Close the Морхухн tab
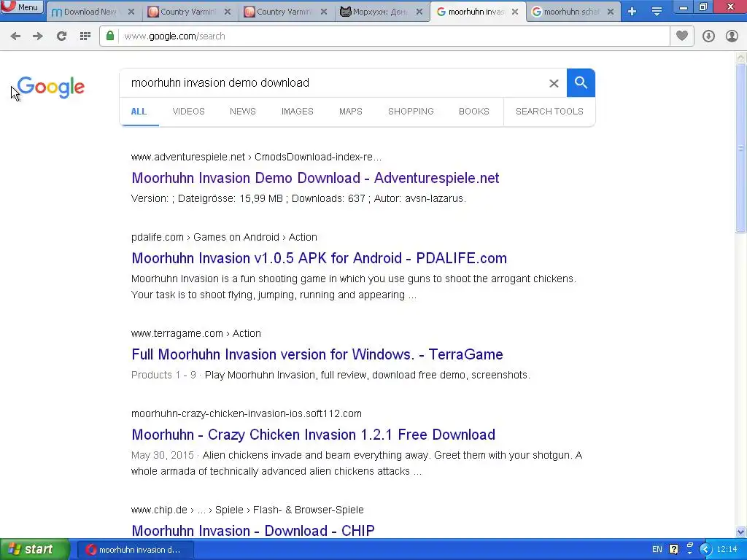 click(x=419, y=12)
